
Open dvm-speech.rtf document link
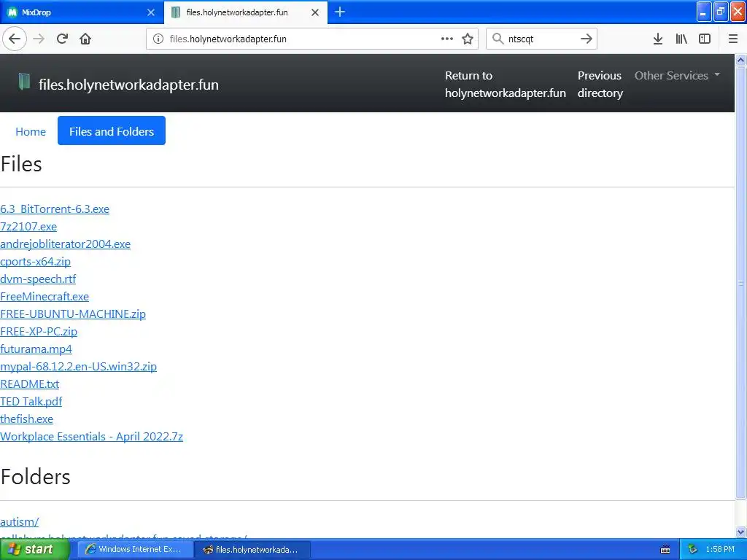click(38, 279)
